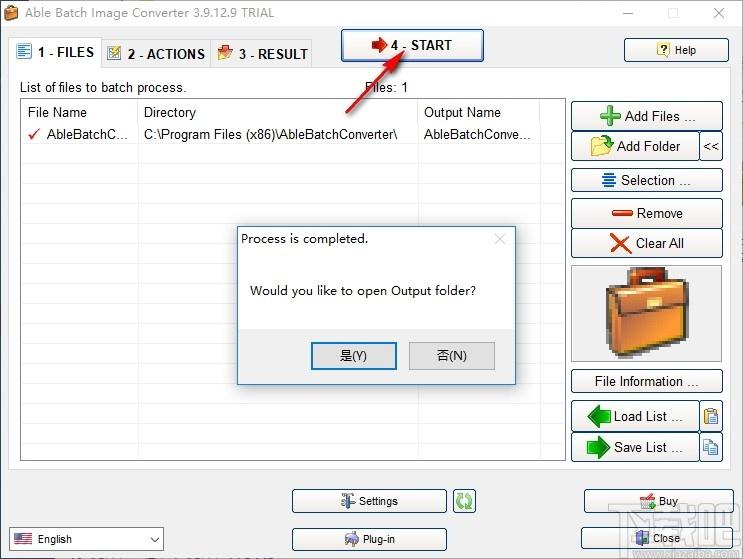The width and height of the screenshot is (743, 559).
Task: Open the 3 - RESULT tab
Action: tap(262, 54)
